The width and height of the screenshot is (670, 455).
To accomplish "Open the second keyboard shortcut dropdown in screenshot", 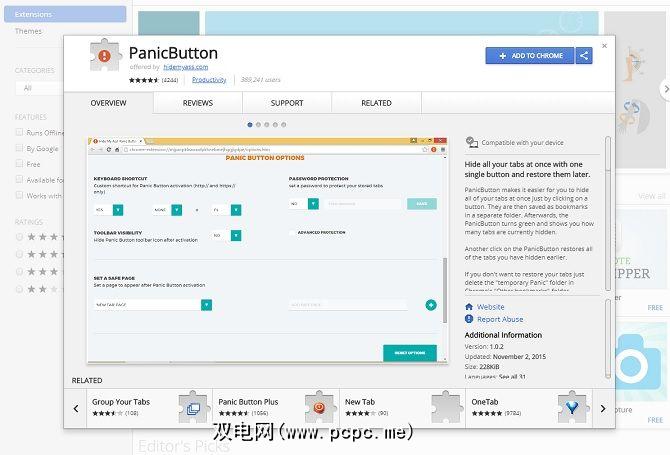I will (176, 210).
